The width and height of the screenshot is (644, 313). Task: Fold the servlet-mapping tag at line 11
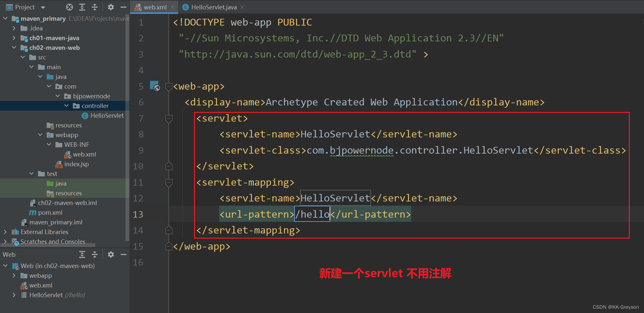click(169, 182)
